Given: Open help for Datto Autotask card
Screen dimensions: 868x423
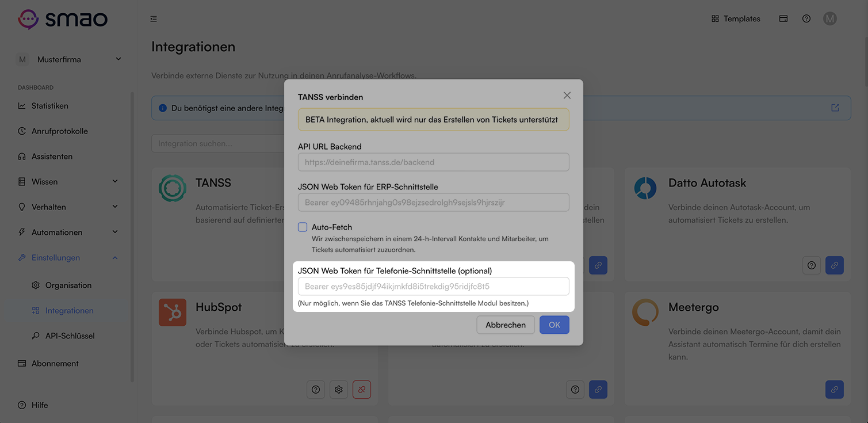Looking at the screenshot, I should 812,265.
